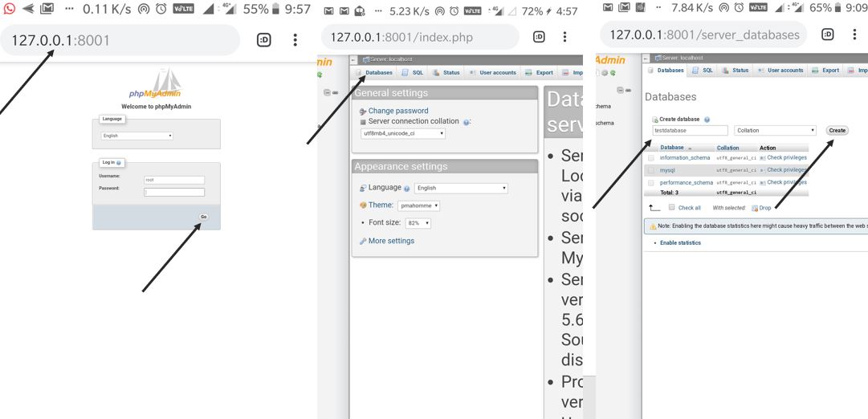Screen dimensions: 868x419
Task: Open User accounts tab on index.php page
Action: tap(493, 72)
